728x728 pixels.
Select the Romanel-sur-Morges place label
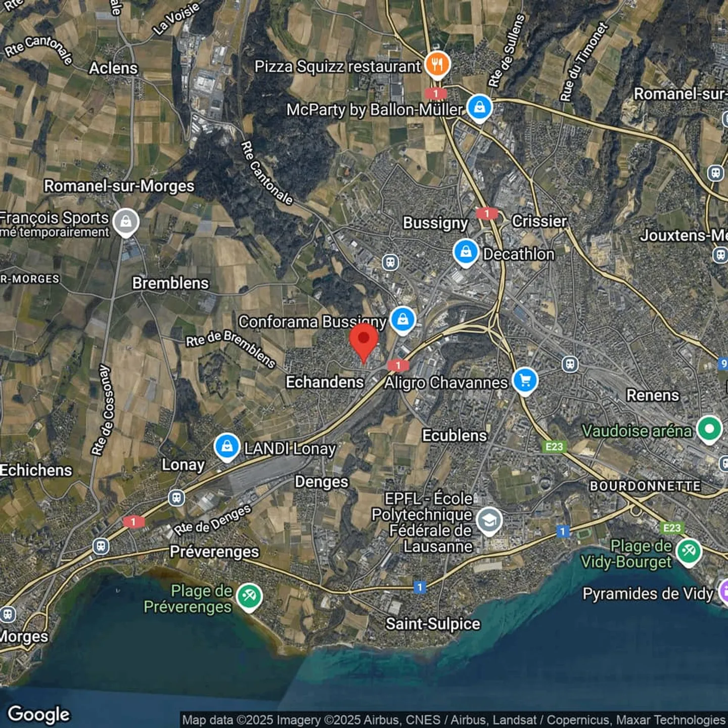[119, 186]
